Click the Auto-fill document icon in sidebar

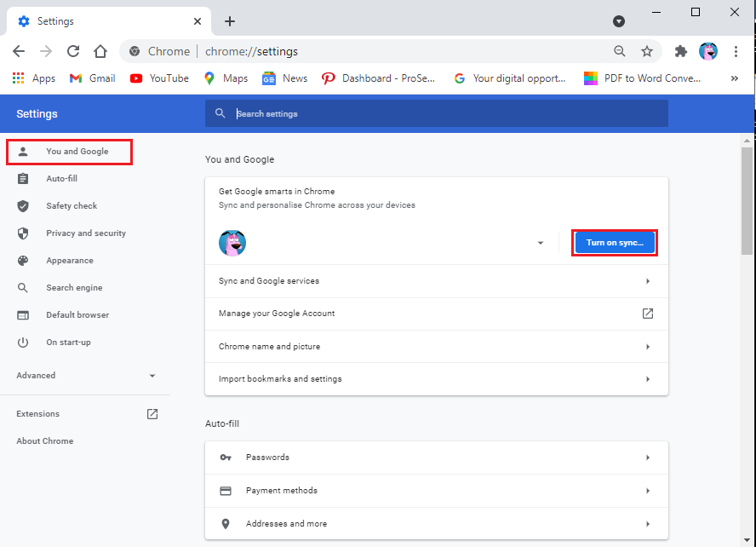23,178
